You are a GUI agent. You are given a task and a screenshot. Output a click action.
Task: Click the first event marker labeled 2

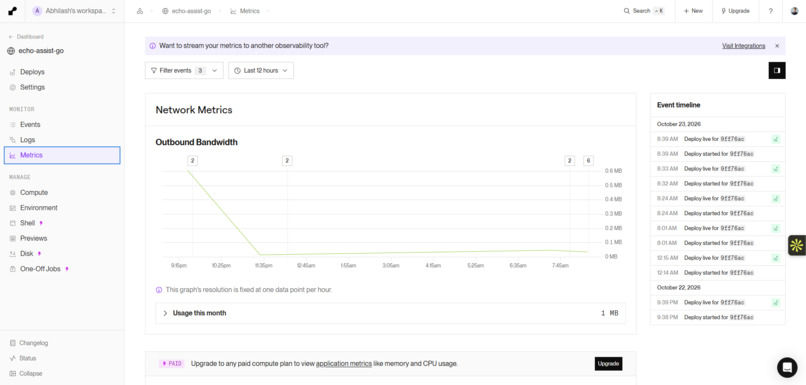click(192, 161)
